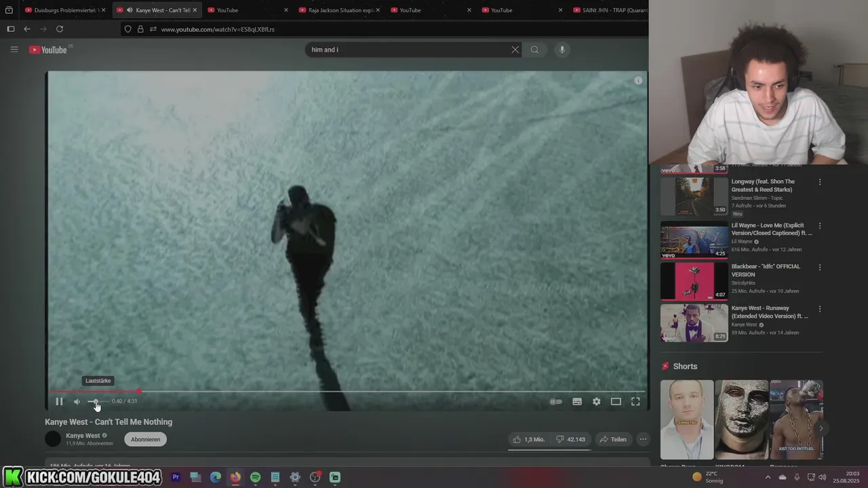Open options menu for Lil Wayne Love Me

(x=820, y=226)
